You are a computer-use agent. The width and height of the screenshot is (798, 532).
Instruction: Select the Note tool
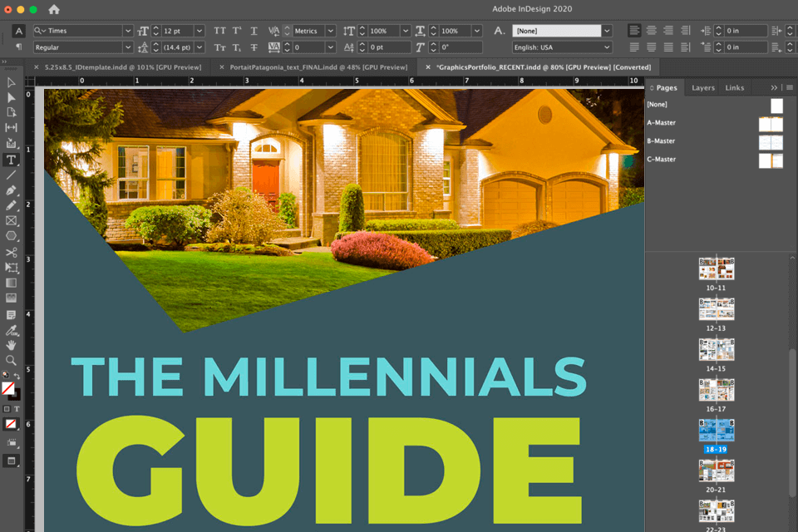[x=11, y=315]
